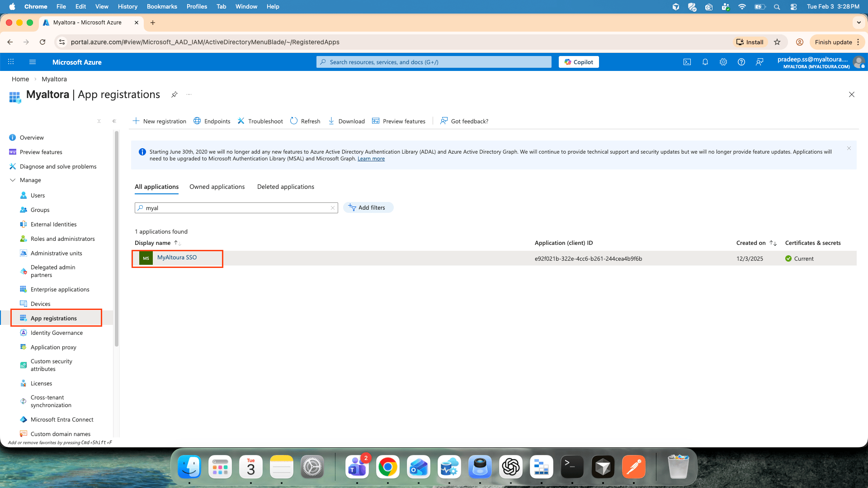
Task: Click the Home breadcrumb
Action: click(20, 79)
